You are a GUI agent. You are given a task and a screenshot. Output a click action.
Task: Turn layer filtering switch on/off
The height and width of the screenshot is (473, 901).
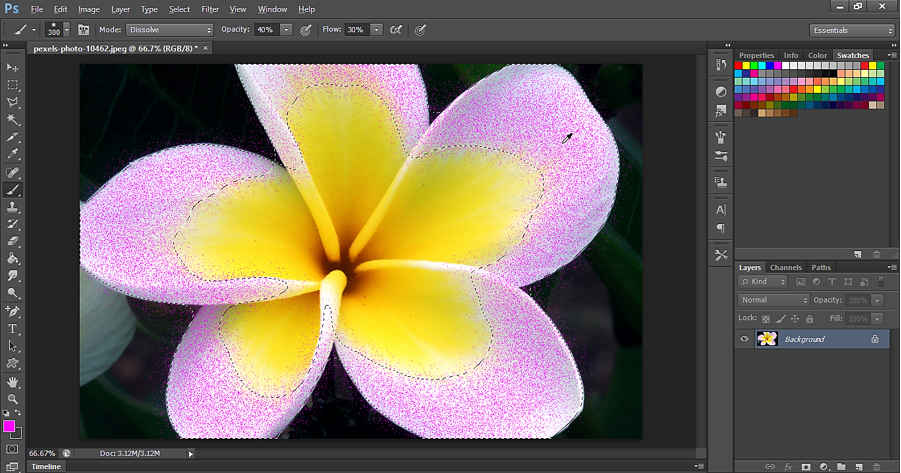[881, 282]
